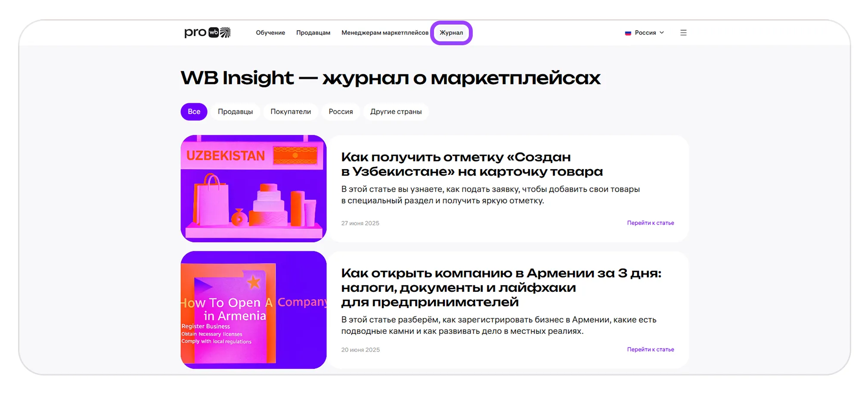Open the Uzbekistan article thumbnail
The width and height of the screenshot is (868, 395).
[x=254, y=188]
